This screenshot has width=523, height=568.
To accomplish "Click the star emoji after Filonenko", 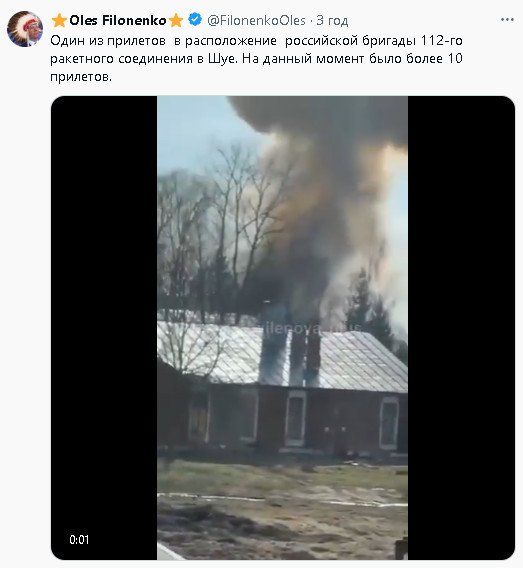I will tap(176, 20).
